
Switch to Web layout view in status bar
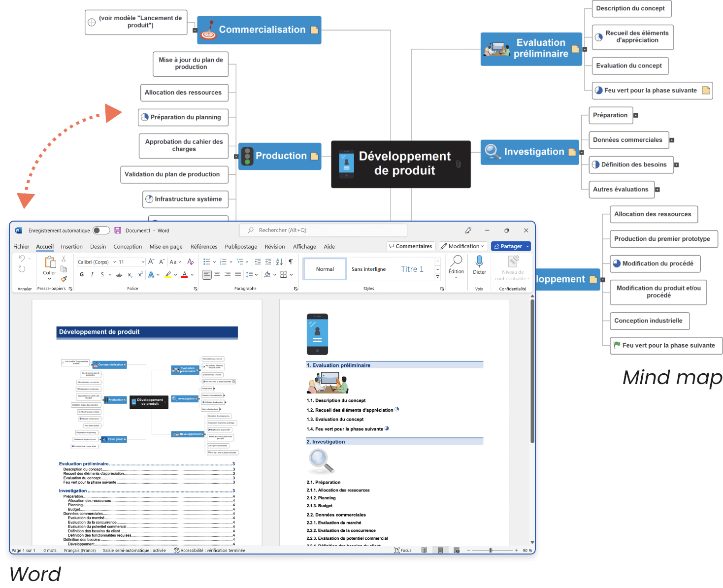(x=457, y=551)
